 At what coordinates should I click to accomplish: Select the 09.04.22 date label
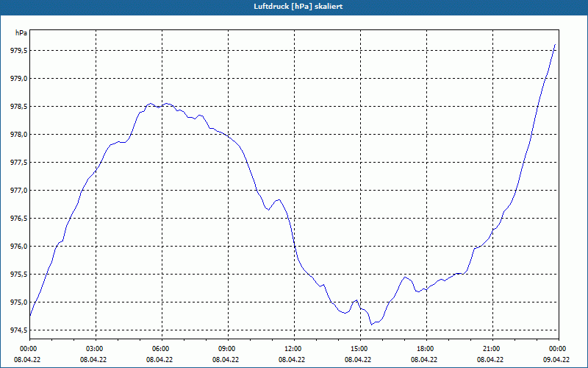[556, 360]
